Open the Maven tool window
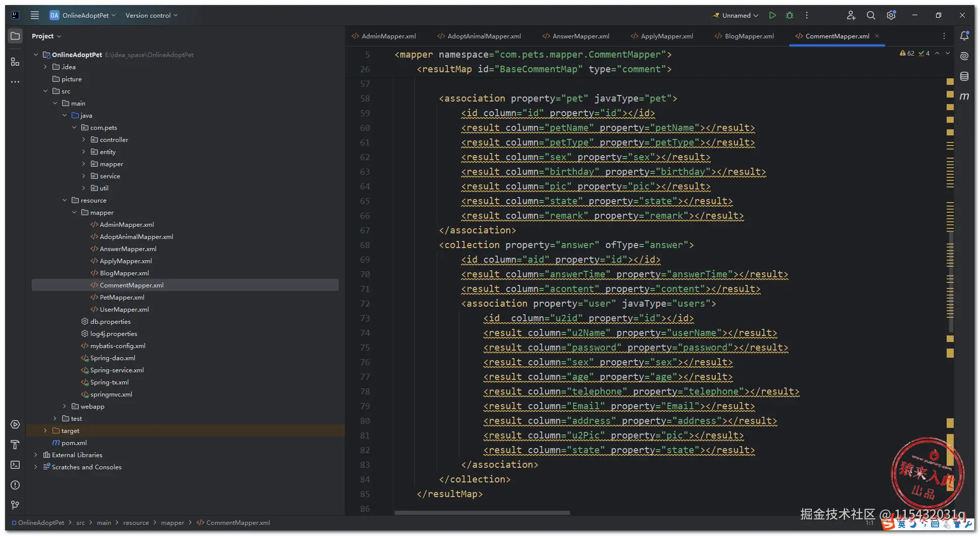 coord(964,96)
